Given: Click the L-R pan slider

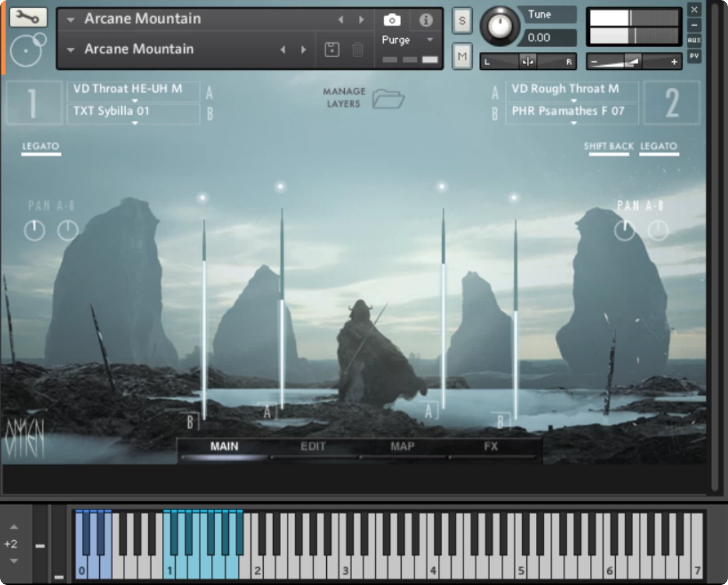Looking at the screenshot, I should point(528,61).
